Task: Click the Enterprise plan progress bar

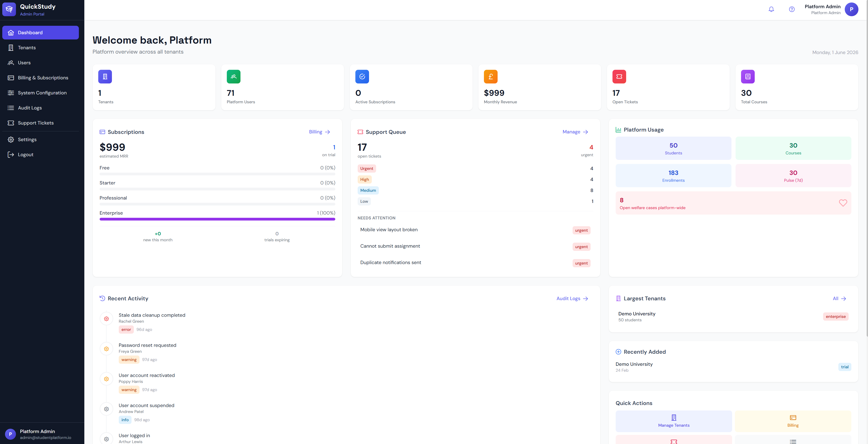Action: coord(217,219)
